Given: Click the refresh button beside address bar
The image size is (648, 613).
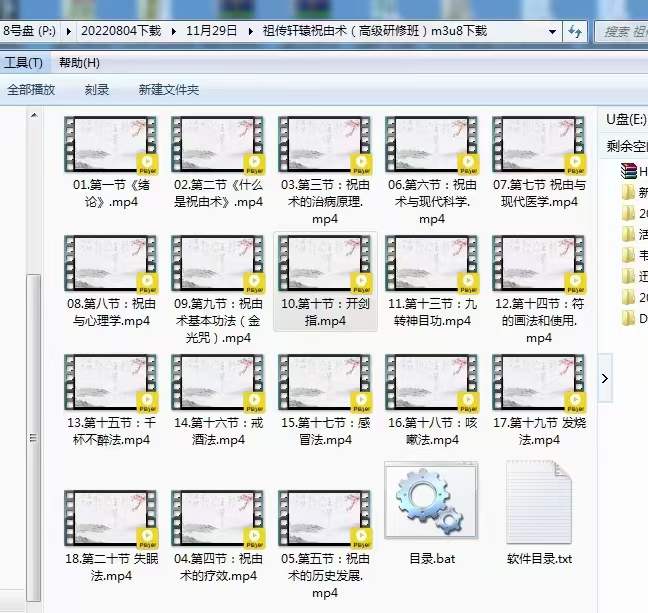Looking at the screenshot, I should coord(575,32).
